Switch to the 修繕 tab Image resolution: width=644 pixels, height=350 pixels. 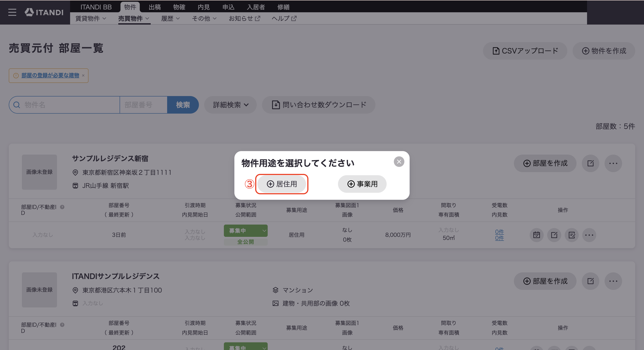point(283,7)
